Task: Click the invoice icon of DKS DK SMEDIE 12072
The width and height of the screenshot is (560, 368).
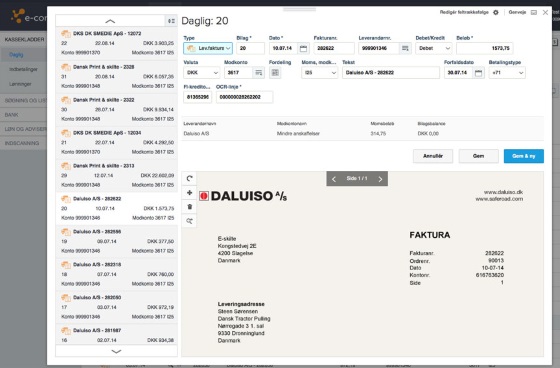Action: click(x=65, y=34)
